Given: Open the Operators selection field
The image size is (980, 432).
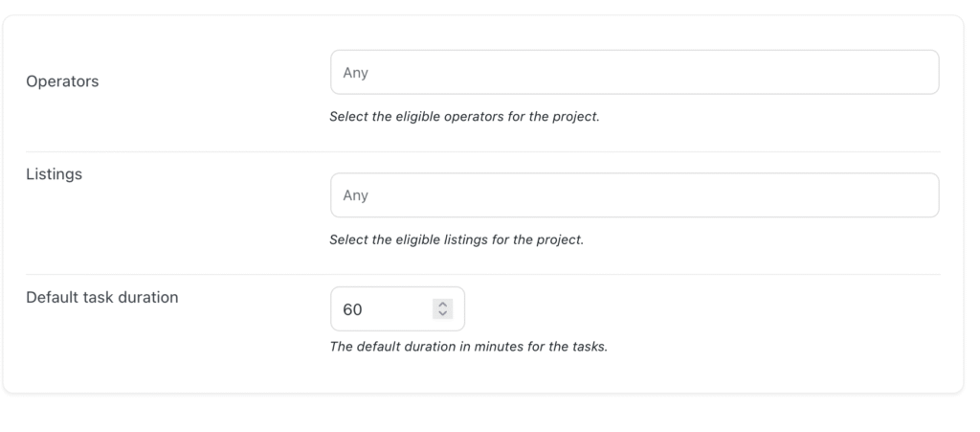Looking at the screenshot, I should click(634, 73).
